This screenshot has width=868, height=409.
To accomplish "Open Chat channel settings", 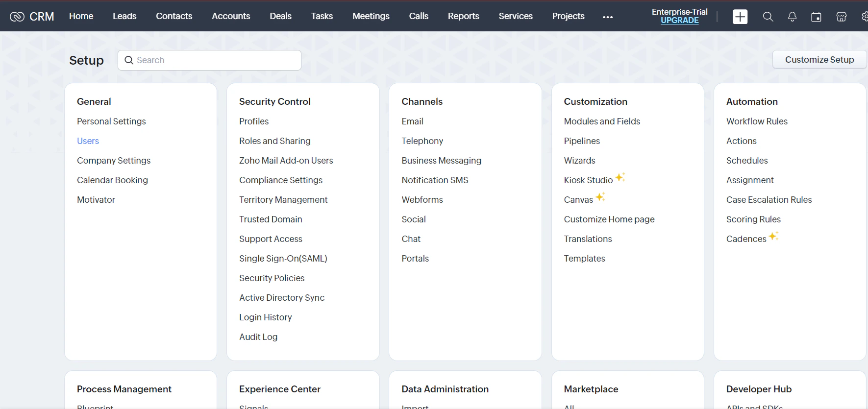I will click(x=411, y=239).
